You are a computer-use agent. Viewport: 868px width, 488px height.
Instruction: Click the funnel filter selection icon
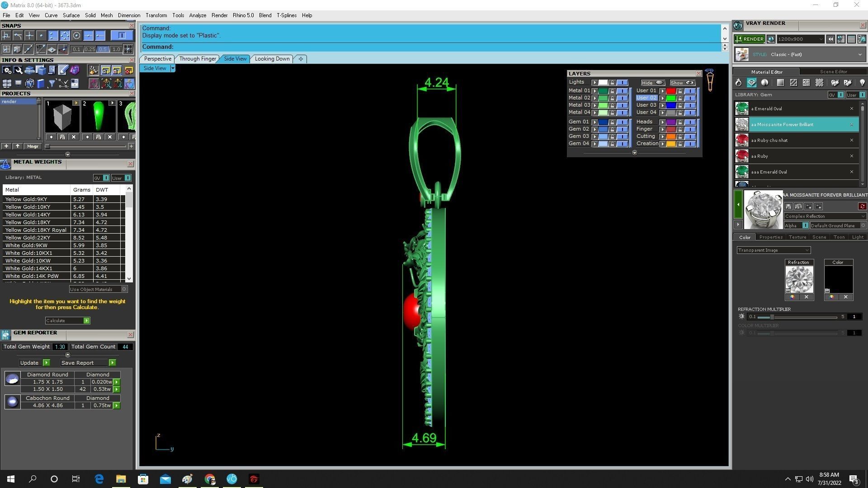coord(52,84)
